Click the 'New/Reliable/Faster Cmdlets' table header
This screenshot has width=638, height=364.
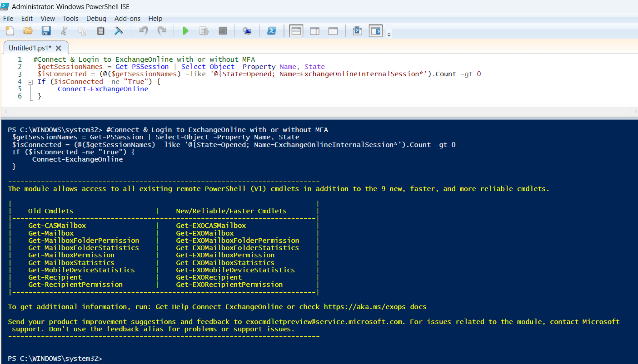coord(231,211)
